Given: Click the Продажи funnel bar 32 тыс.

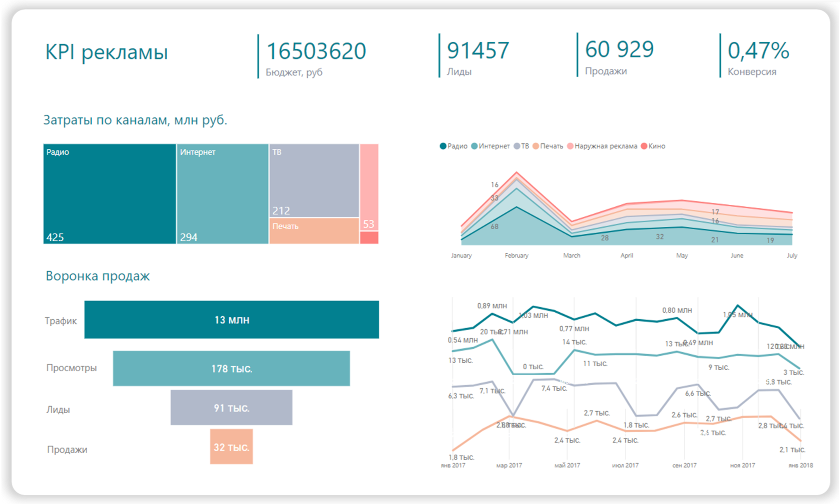Looking at the screenshot, I should [231, 447].
